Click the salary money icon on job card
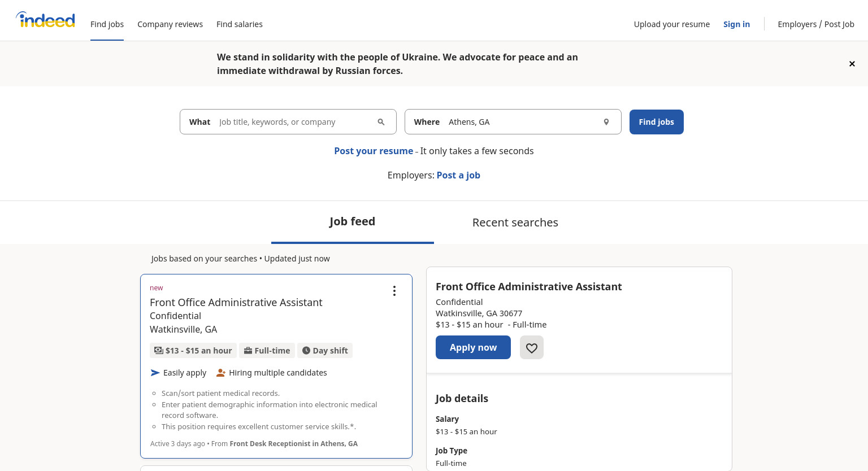Viewport: 868px width, 471px height. click(159, 351)
